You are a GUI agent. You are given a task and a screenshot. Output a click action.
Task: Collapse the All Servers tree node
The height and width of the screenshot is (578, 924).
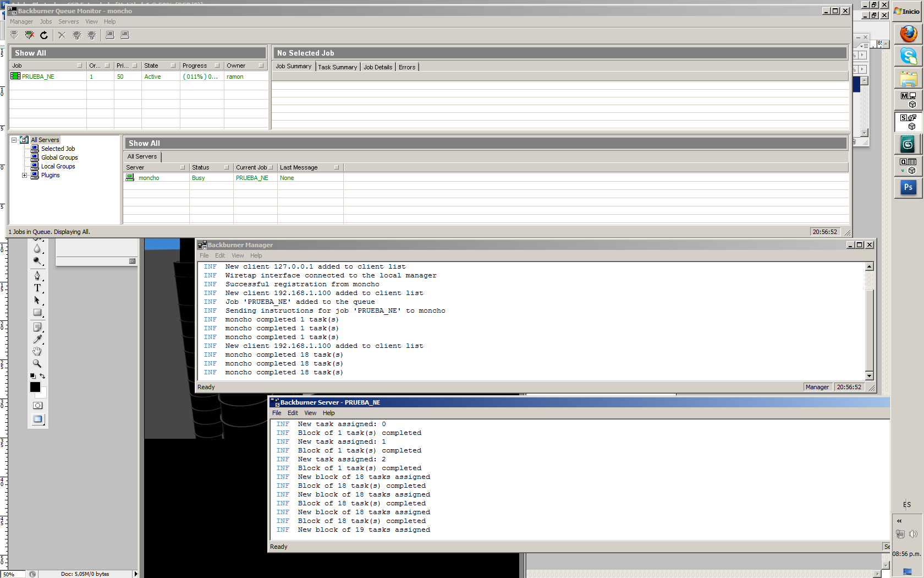pyautogui.click(x=14, y=140)
